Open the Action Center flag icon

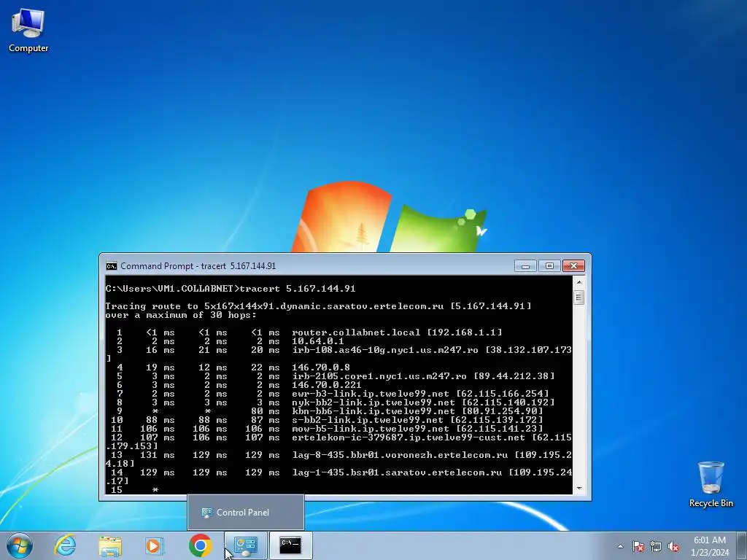638,546
